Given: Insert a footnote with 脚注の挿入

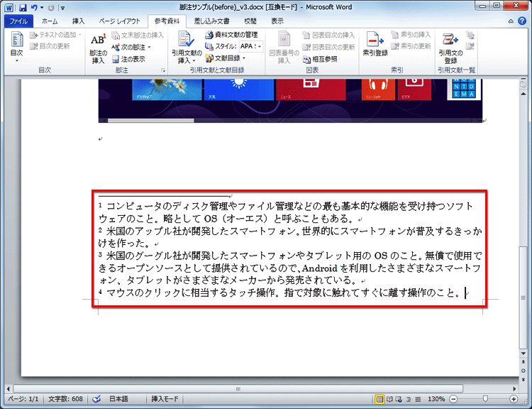Looking at the screenshot, I should point(98,48).
